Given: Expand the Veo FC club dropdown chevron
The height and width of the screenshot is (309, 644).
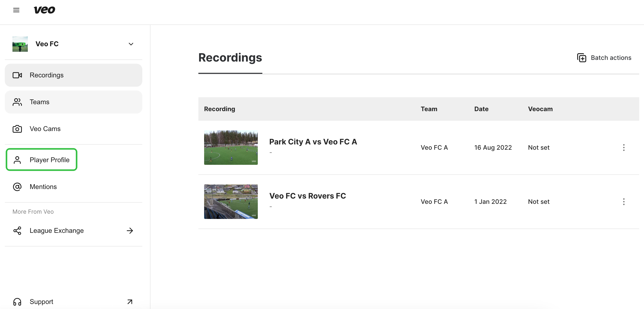Looking at the screenshot, I should click(x=131, y=44).
